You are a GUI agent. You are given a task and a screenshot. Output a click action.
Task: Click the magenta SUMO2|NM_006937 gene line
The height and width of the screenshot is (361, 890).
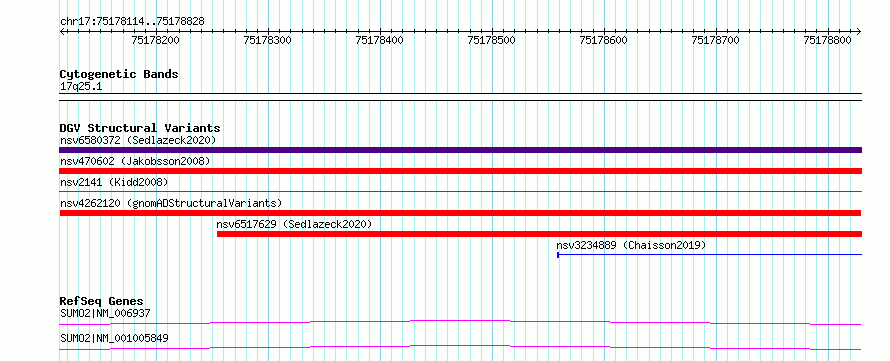(460, 322)
